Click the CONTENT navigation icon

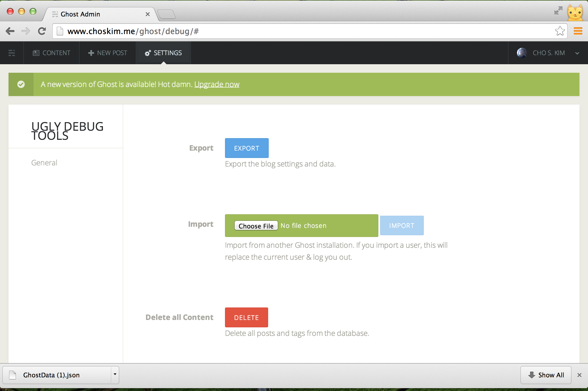click(x=36, y=53)
